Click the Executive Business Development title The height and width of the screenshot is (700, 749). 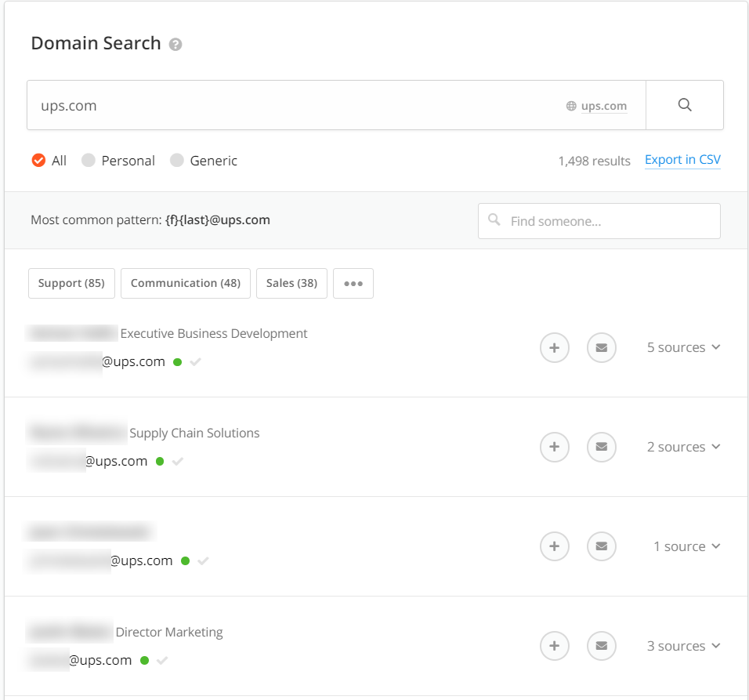coord(214,333)
